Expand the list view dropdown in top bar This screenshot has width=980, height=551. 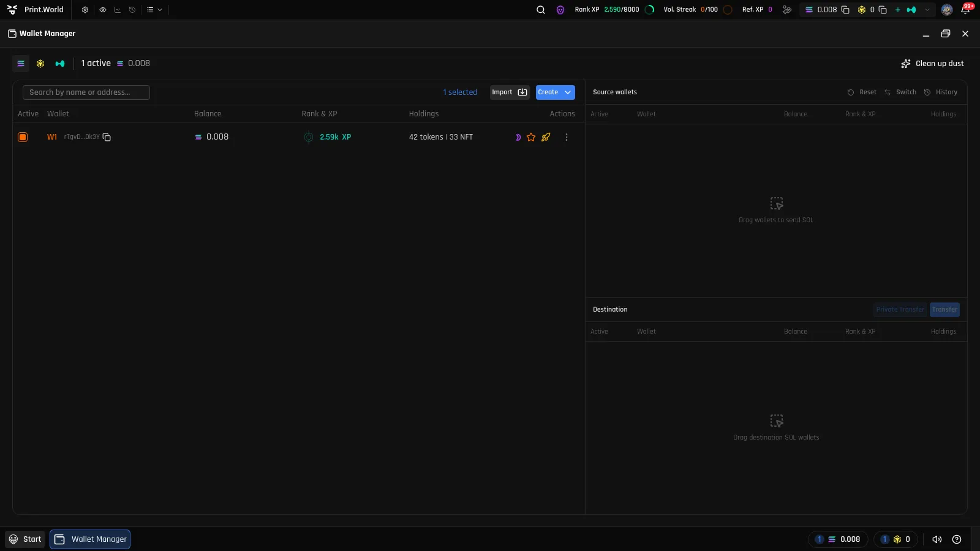[154, 10]
